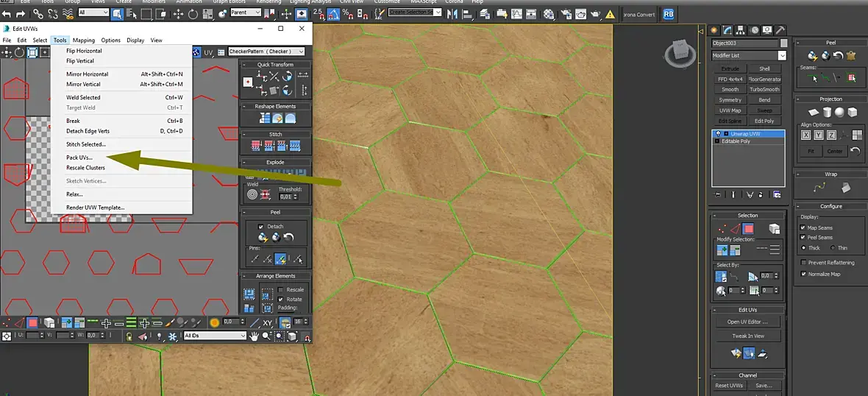Click the Center button in Align Options
This screenshot has width=868, height=396.
point(835,151)
